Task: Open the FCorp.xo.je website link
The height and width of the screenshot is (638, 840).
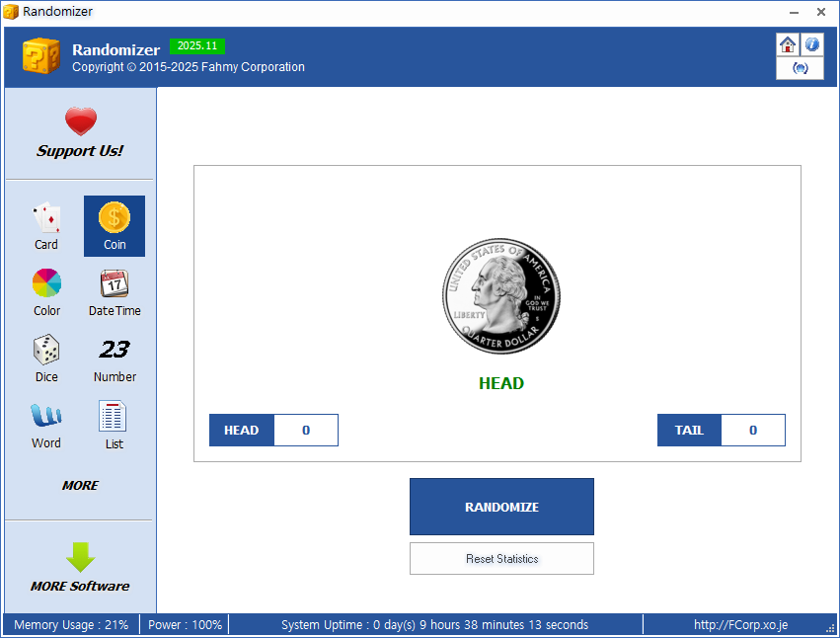Action: click(740, 625)
